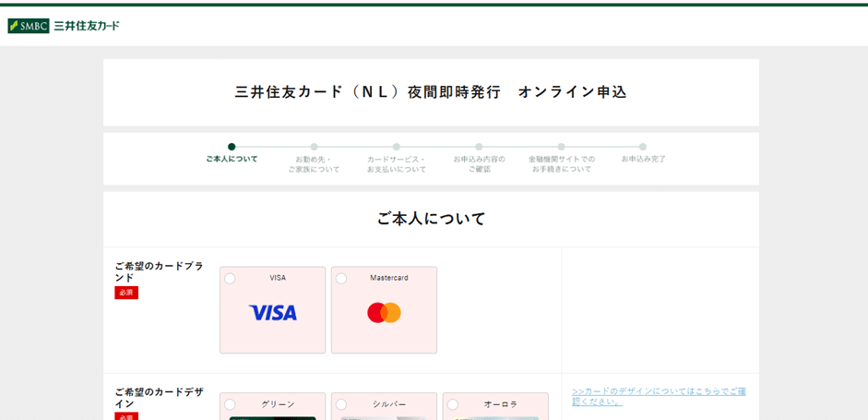Viewport: 868px width, 420px height.
Task: Select the VISA radio button
Action: pyautogui.click(x=230, y=279)
